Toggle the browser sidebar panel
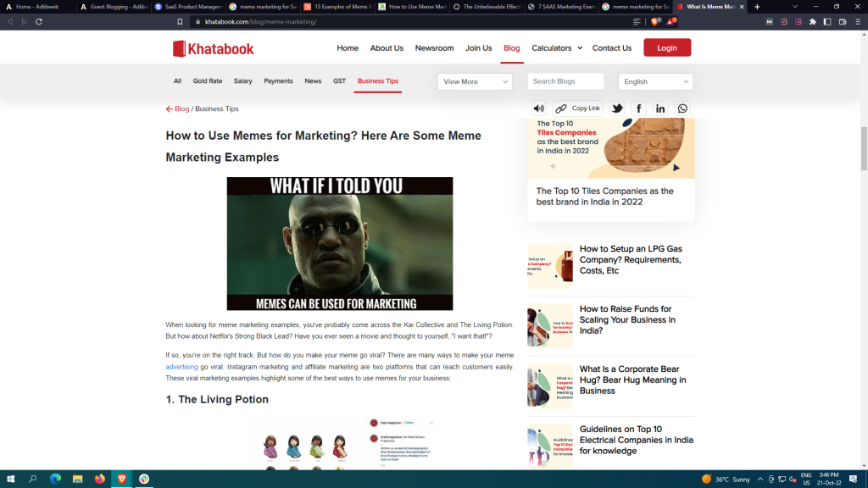Image resolution: width=868 pixels, height=488 pixels. [827, 21]
